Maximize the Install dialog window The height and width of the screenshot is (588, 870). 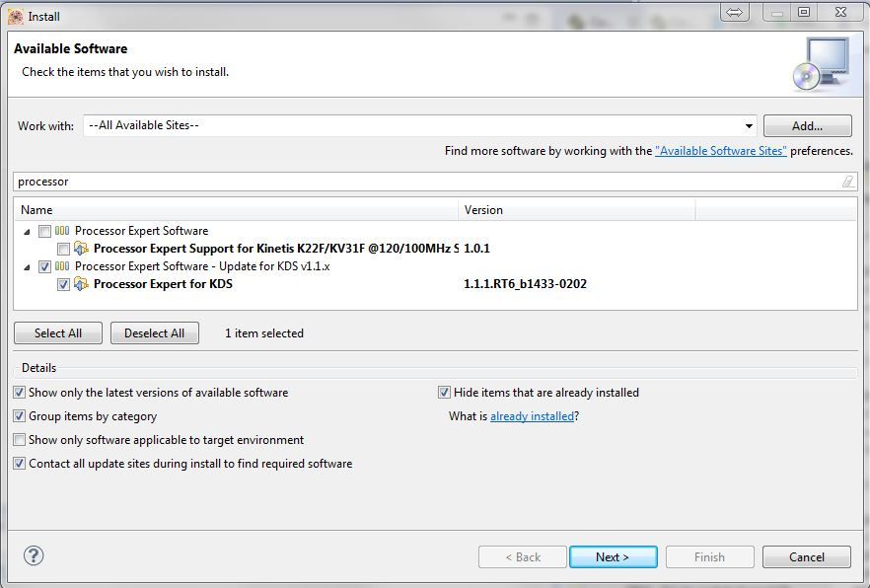pos(803,12)
